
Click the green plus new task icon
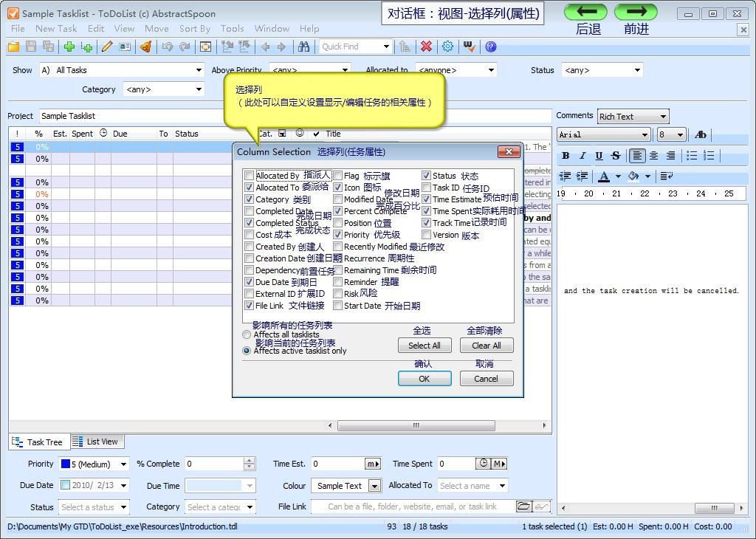pyautogui.click(x=69, y=47)
